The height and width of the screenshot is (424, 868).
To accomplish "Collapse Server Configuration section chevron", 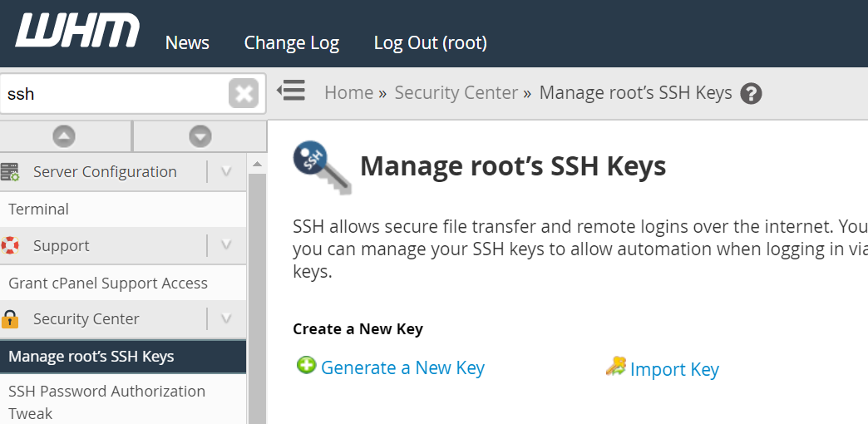I will pyautogui.click(x=226, y=171).
